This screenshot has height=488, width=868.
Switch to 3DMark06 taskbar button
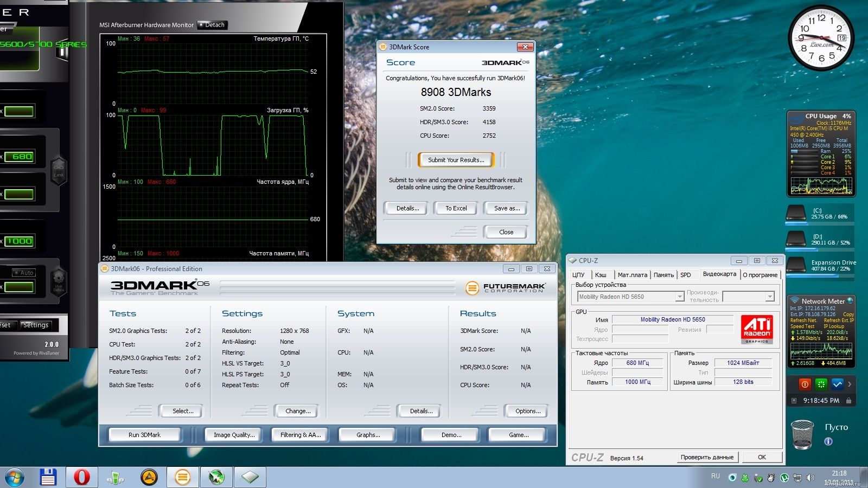[183, 477]
